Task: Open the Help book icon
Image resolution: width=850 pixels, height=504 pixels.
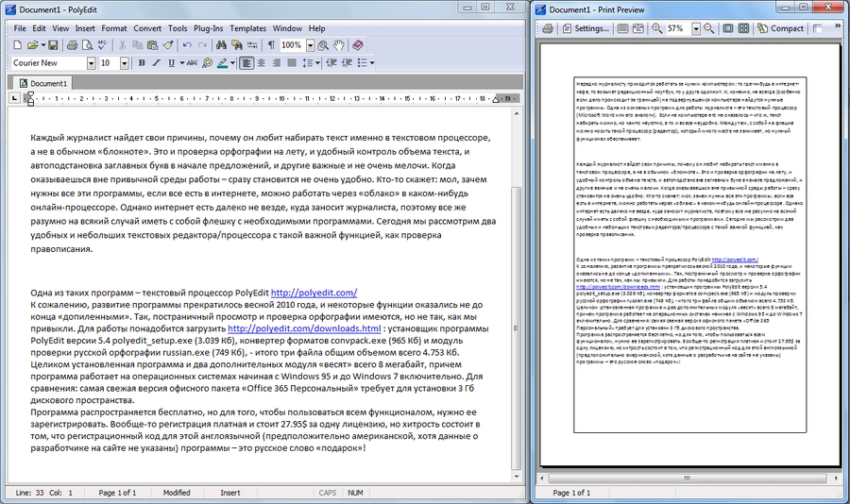Action: pyautogui.click(x=358, y=45)
